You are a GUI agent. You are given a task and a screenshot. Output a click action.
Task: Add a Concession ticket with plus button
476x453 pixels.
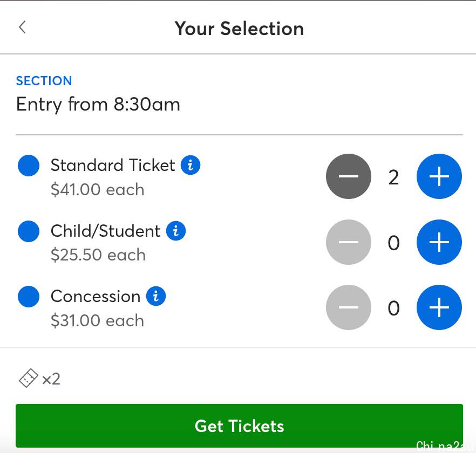point(439,307)
